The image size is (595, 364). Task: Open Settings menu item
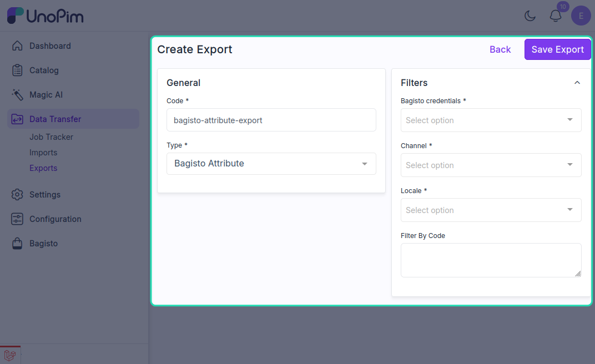click(45, 195)
